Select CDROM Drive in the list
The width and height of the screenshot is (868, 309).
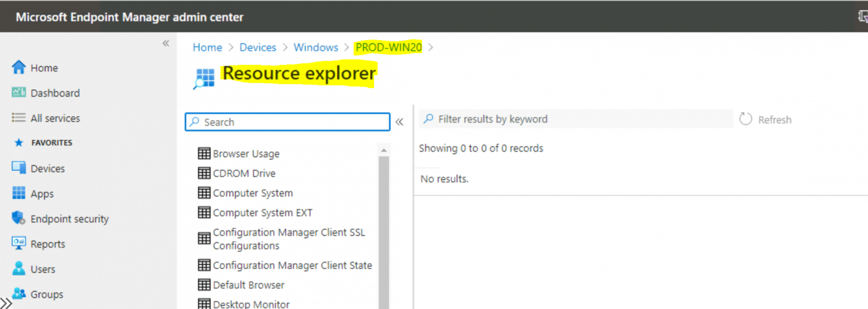[244, 173]
